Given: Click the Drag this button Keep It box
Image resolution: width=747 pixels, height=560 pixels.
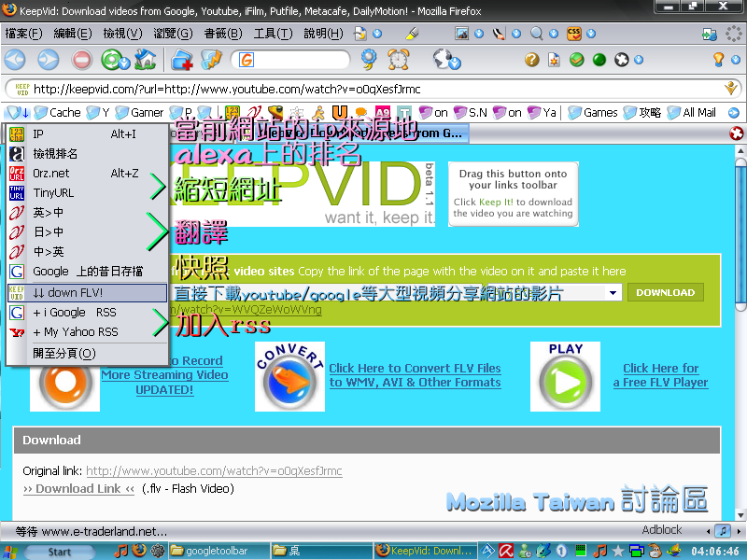Looking at the screenshot, I should [x=513, y=193].
